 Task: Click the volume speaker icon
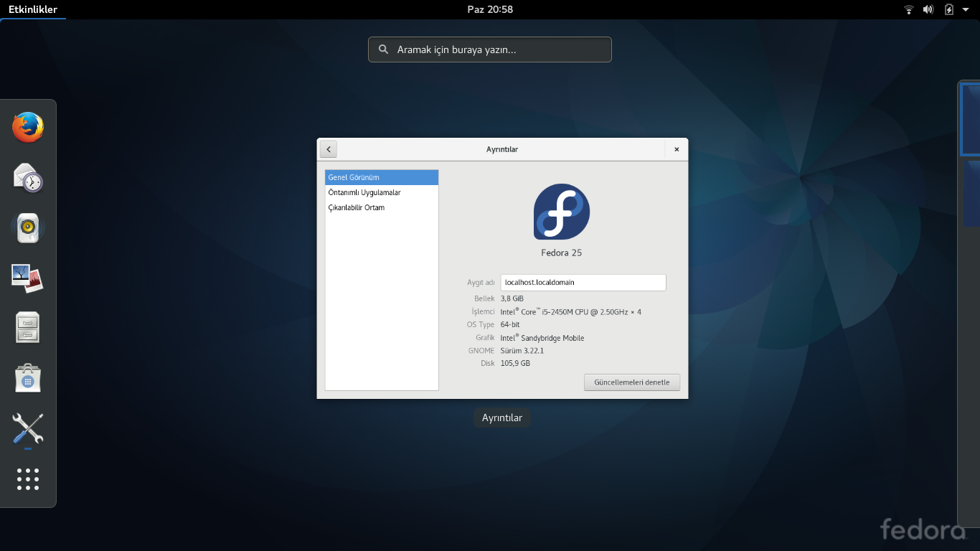pos(928,9)
